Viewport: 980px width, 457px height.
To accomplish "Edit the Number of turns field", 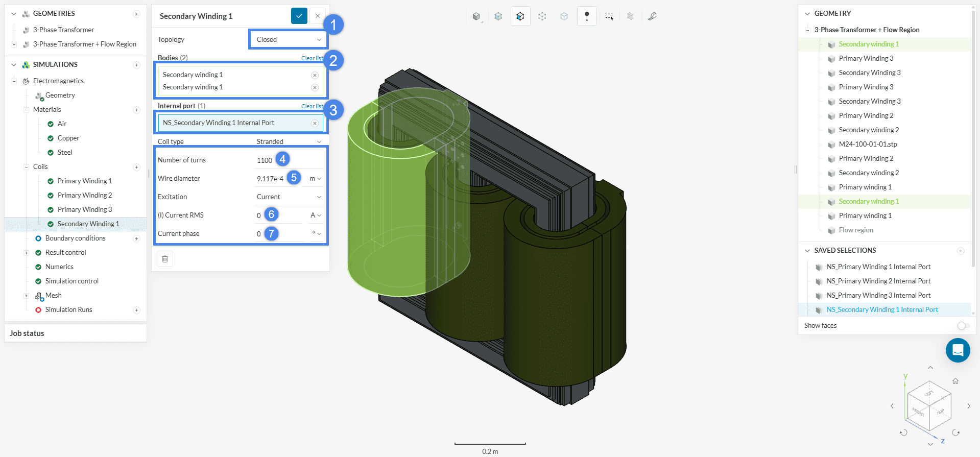I will point(289,160).
